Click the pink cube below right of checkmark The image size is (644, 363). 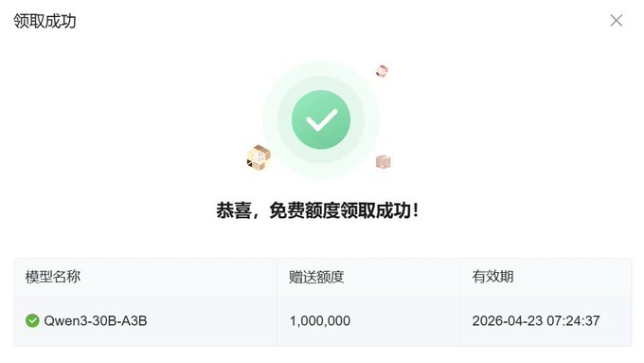click(x=384, y=161)
